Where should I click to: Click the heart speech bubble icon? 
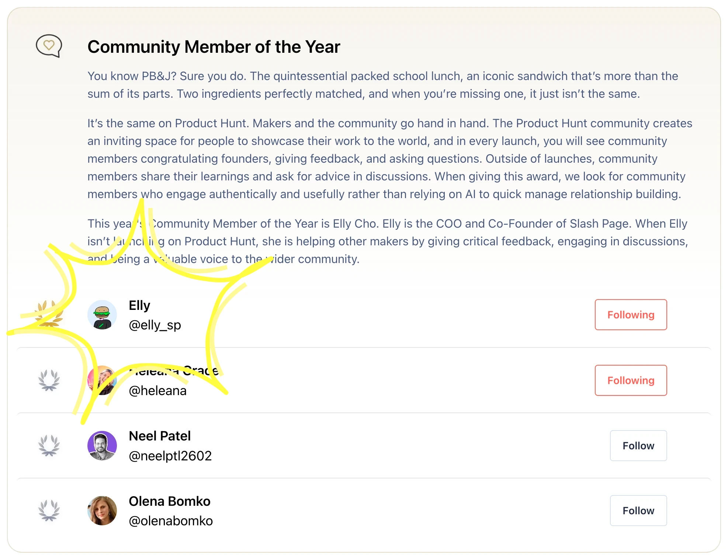point(49,46)
